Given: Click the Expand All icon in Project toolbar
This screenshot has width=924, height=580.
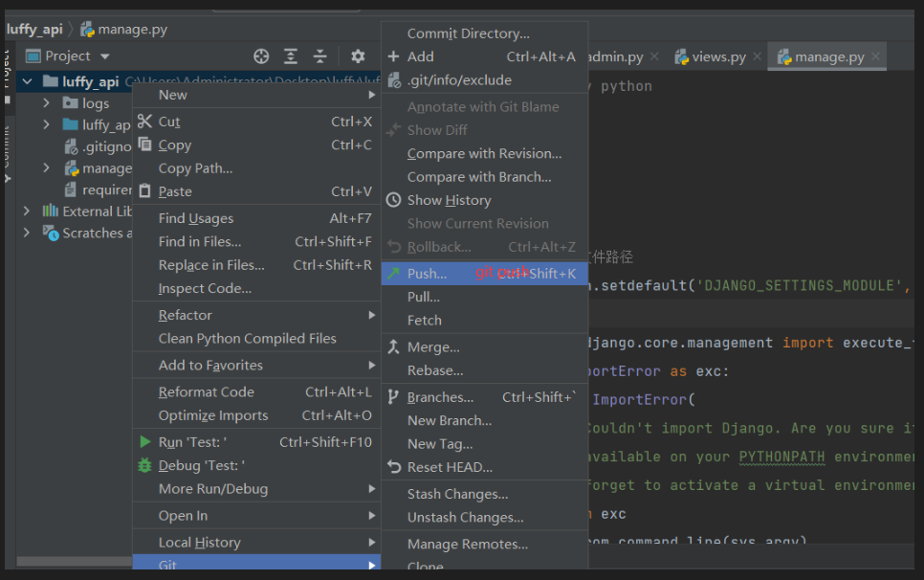Looking at the screenshot, I should [291, 56].
